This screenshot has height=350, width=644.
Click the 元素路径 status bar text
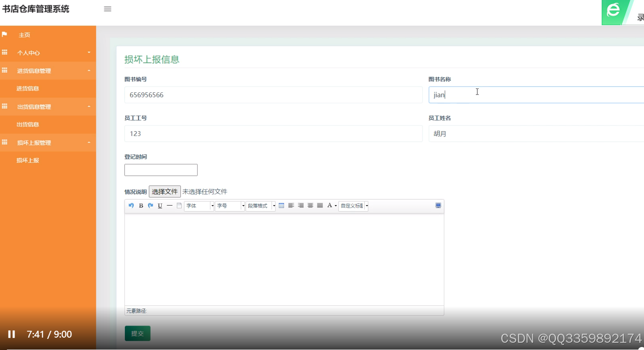click(x=136, y=311)
